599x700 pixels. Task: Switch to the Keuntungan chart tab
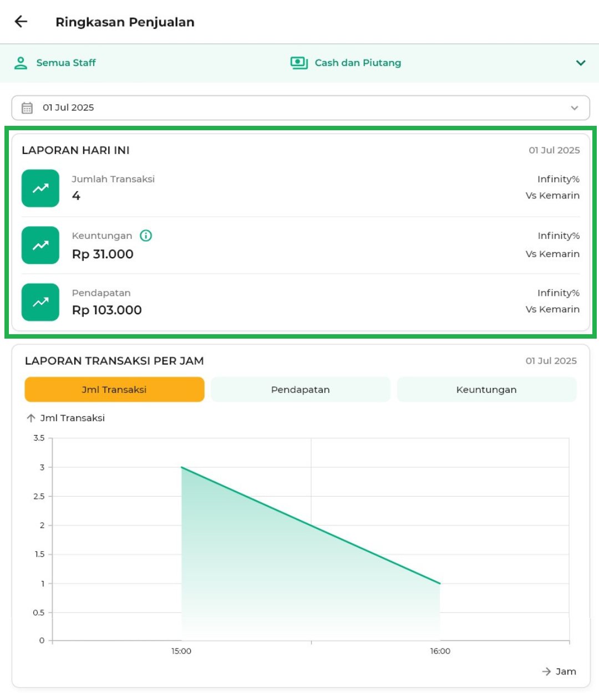coord(486,390)
